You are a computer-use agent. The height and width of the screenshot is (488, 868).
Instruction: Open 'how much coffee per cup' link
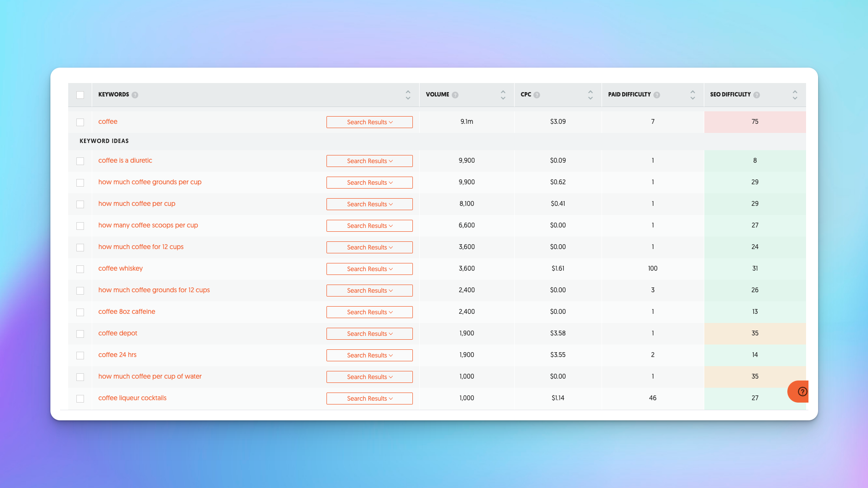tap(137, 204)
